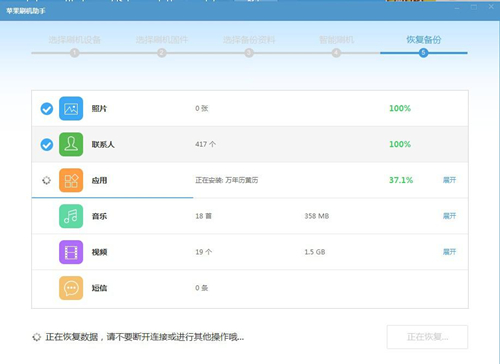Click the numbered step 1 circle marker
The height and width of the screenshot is (364, 500).
(x=75, y=53)
